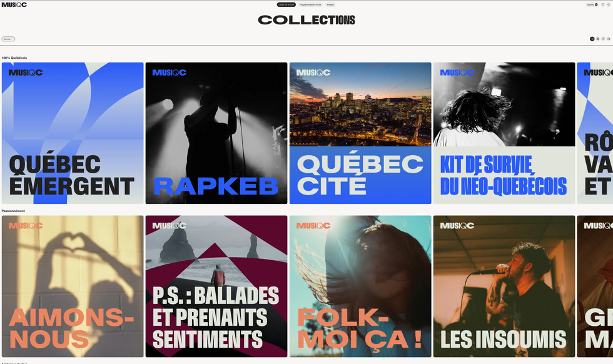
Task: Open the Spotify platform selector
Action: tap(592, 4)
